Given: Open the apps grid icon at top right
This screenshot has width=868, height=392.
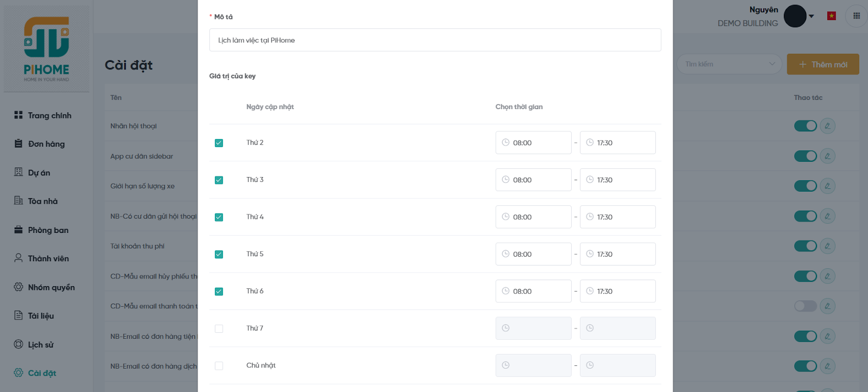Looking at the screenshot, I should point(857,16).
